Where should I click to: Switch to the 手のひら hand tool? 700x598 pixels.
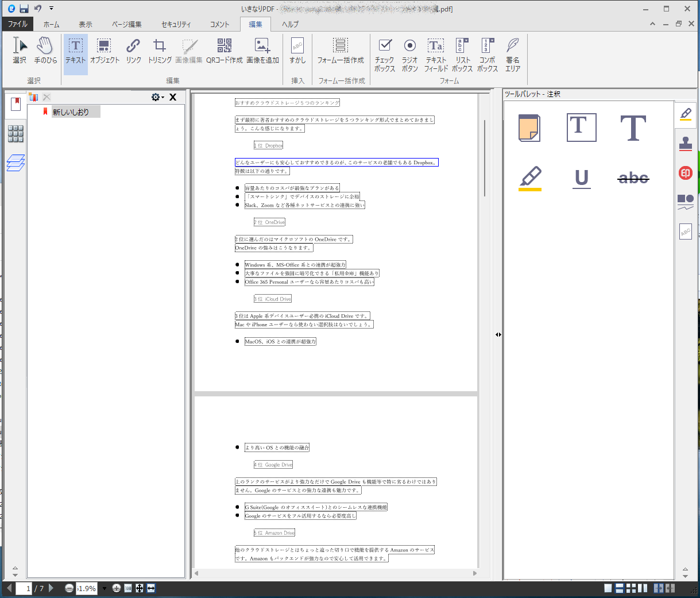tap(45, 51)
